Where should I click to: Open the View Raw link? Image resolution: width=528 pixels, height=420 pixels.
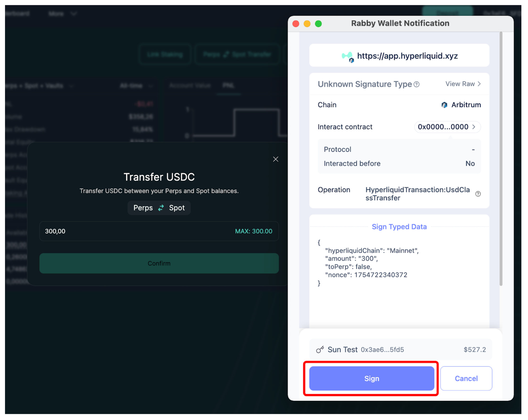463,84
